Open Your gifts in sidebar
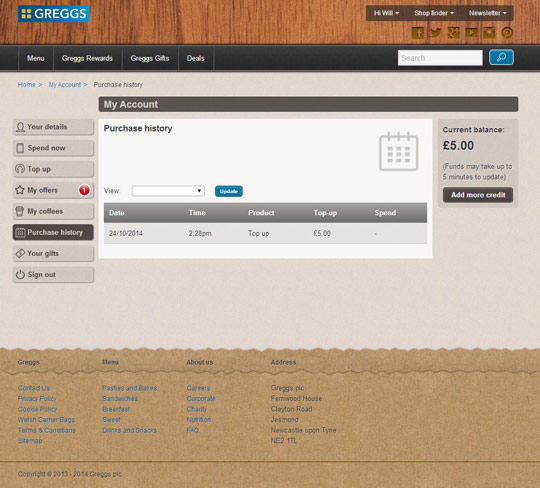Image resolution: width=540 pixels, height=488 pixels. [53, 253]
